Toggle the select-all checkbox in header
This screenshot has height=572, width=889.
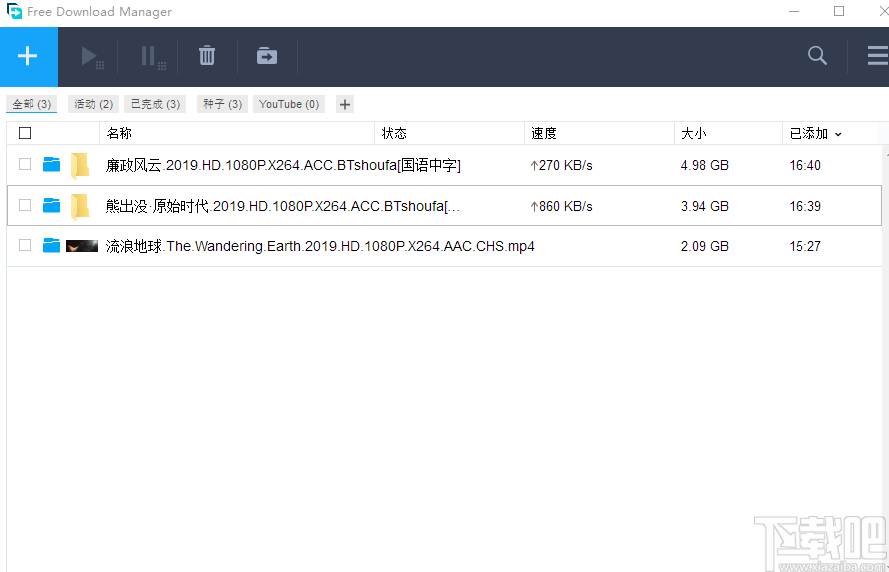25,133
